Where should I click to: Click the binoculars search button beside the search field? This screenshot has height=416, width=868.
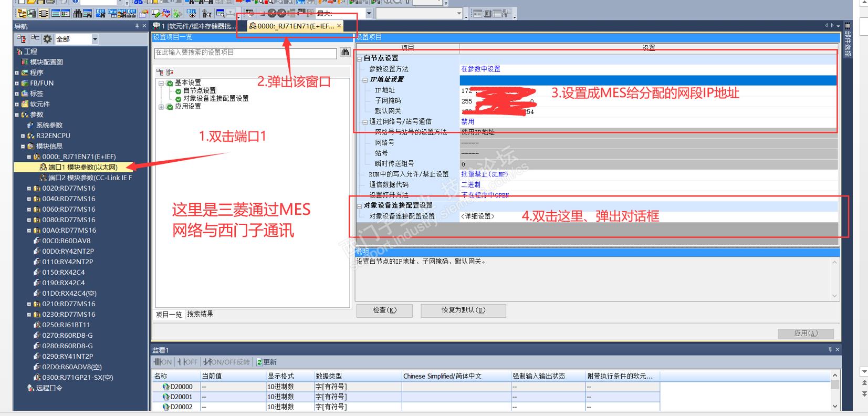(345, 52)
